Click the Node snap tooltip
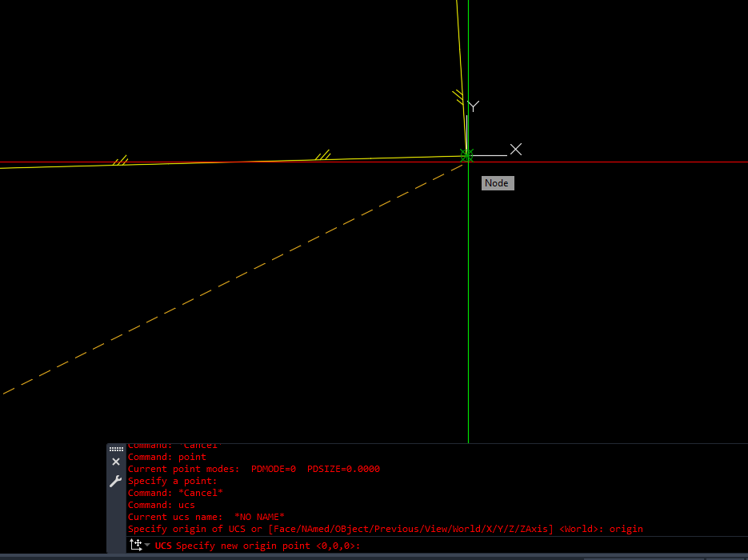This screenshot has width=748, height=560. (498, 183)
